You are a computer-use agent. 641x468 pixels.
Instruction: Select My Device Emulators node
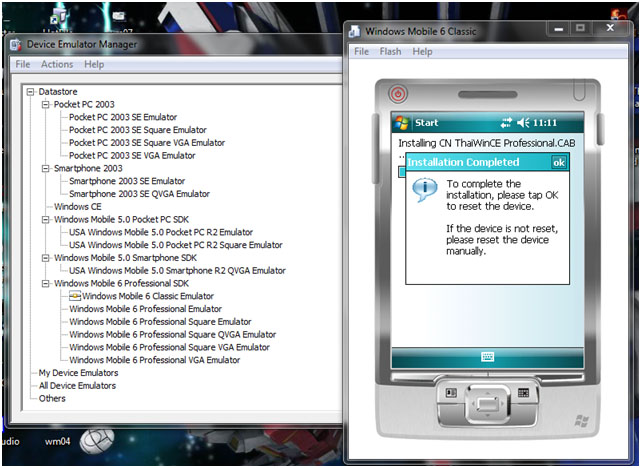point(78,373)
